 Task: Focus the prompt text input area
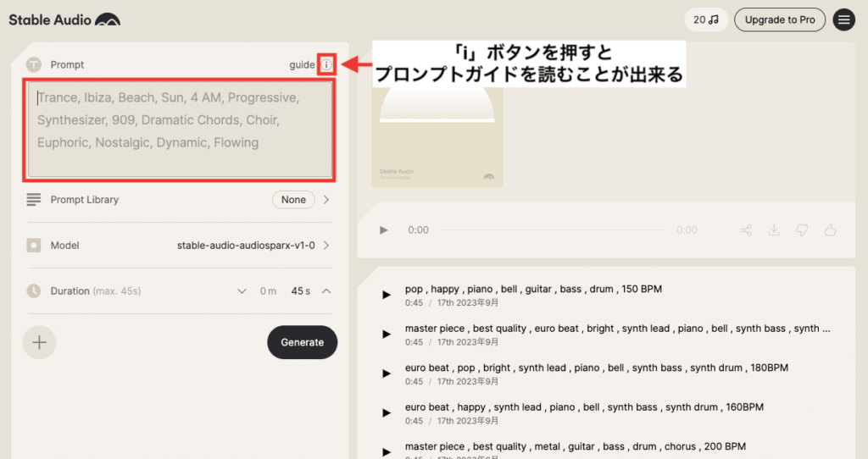[x=180, y=130]
